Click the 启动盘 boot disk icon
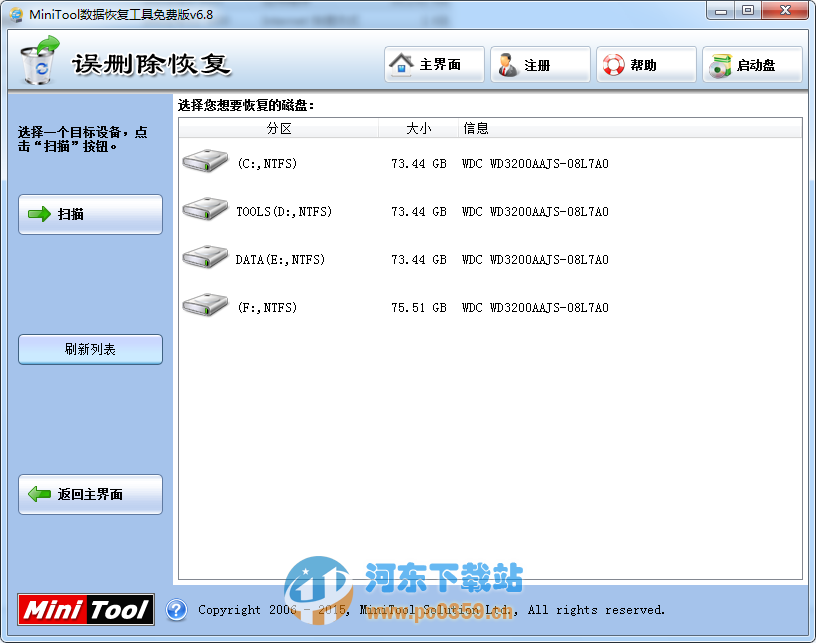 coord(720,63)
